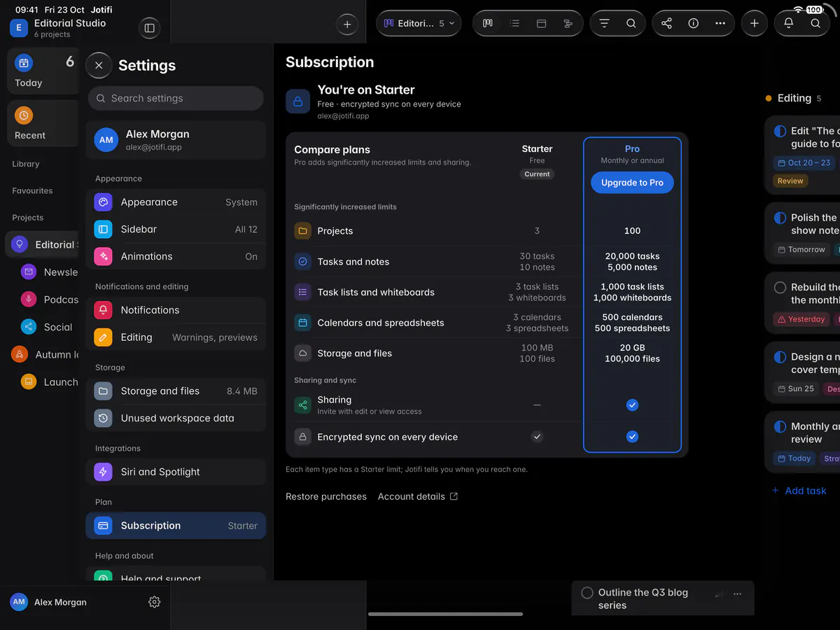Click Favourites section label
The height and width of the screenshot is (630, 840).
click(x=32, y=190)
